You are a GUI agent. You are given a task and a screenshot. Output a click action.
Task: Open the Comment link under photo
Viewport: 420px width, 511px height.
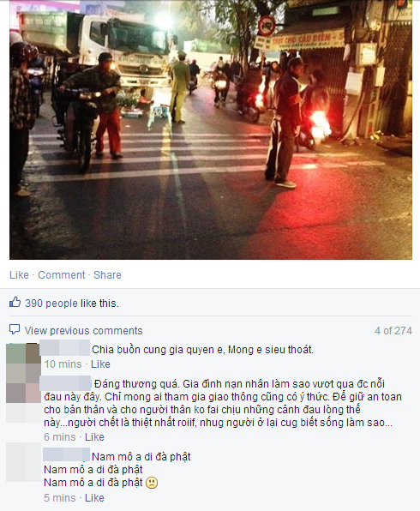(61, 274)
